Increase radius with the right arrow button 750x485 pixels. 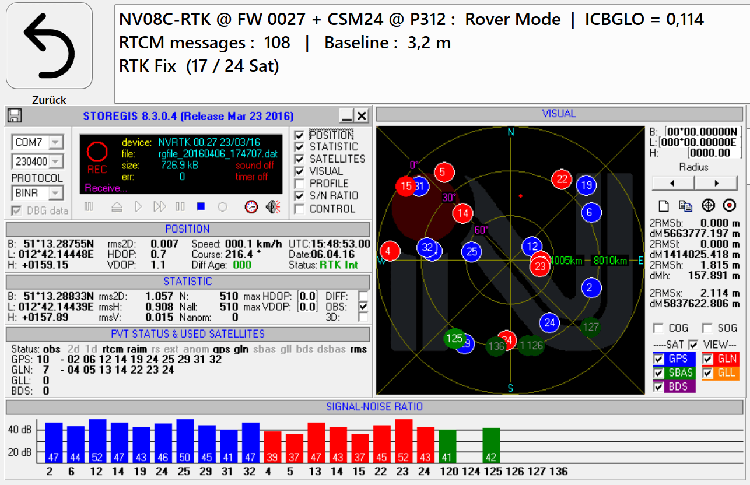tap(715, 183)
